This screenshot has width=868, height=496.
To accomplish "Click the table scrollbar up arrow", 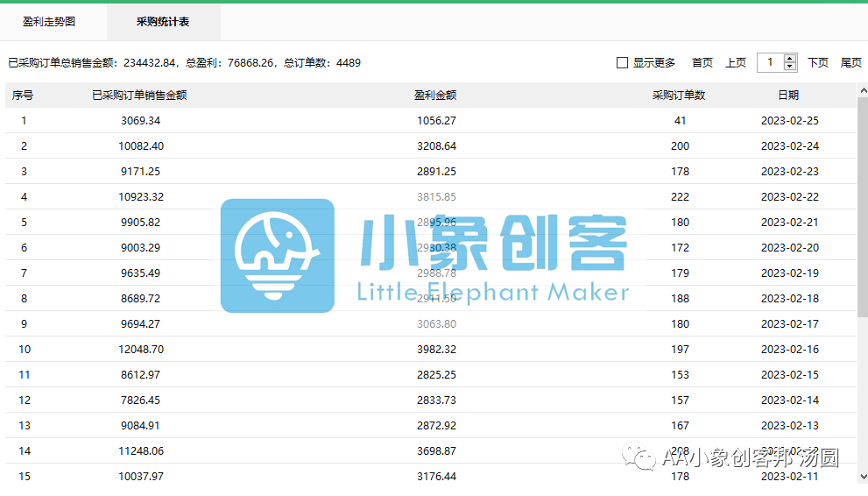I will tap(863, 89).
